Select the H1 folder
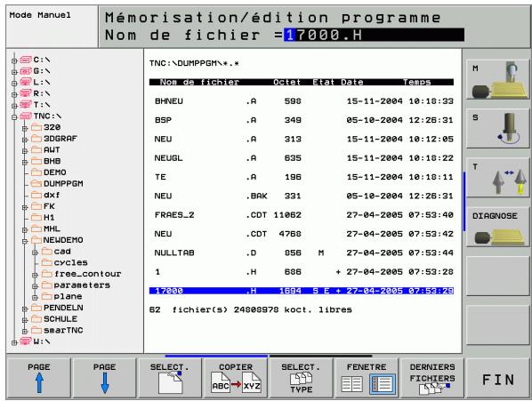Image resolution: width=532 pixels, height=401 pixels. click(43, 217)
